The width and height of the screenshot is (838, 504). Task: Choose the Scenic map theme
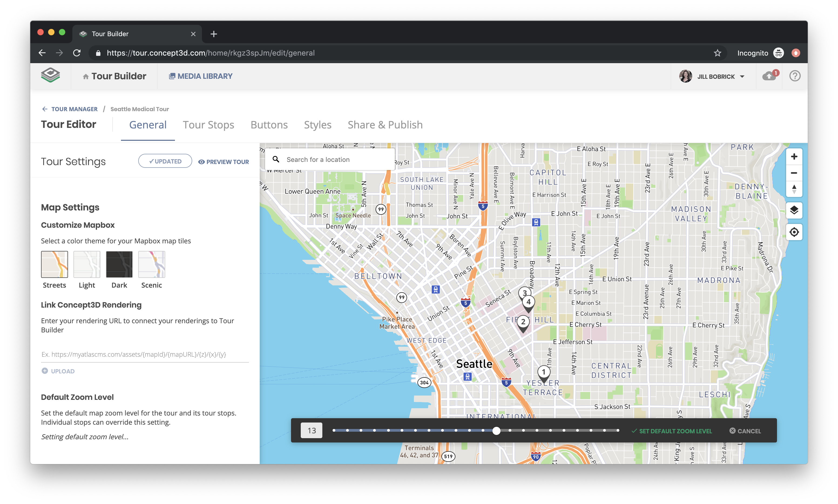tap(151, 264)
